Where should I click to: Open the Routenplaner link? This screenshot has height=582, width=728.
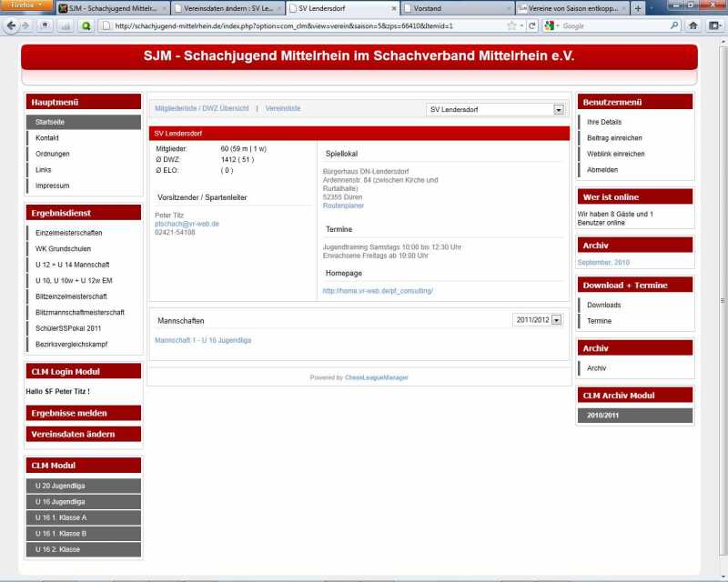click(343, 206)
